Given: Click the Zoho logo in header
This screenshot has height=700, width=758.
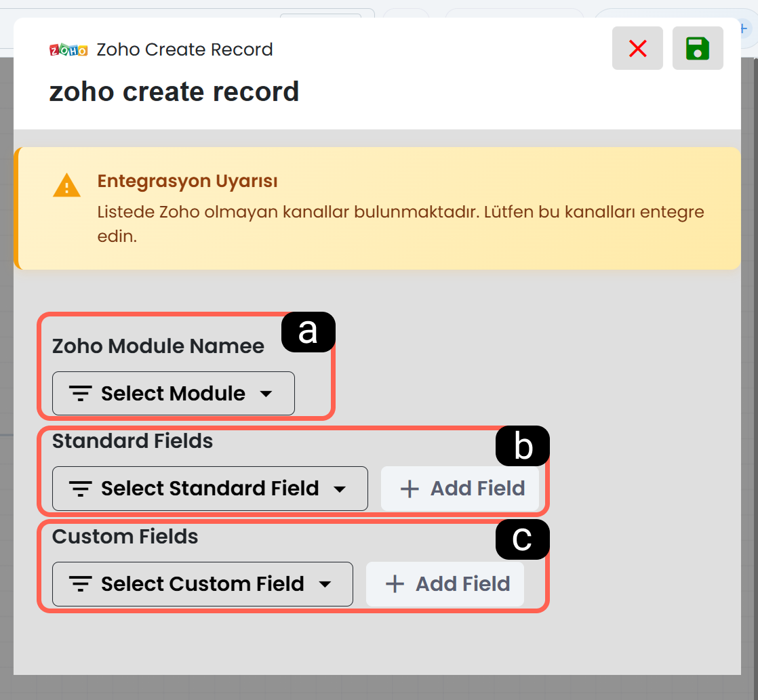Looking at the screenshot, I should (x=68, y=49).
